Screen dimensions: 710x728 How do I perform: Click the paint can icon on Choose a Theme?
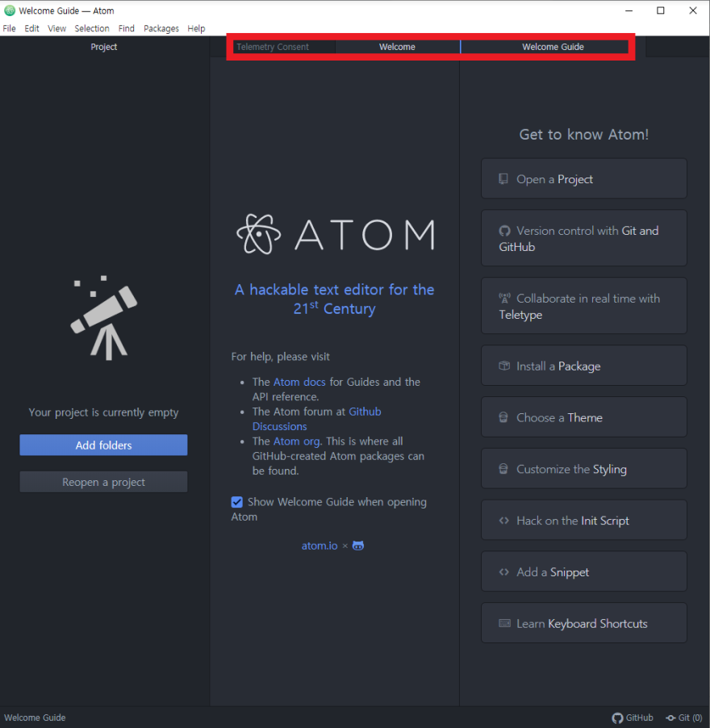tap(503, 417)
